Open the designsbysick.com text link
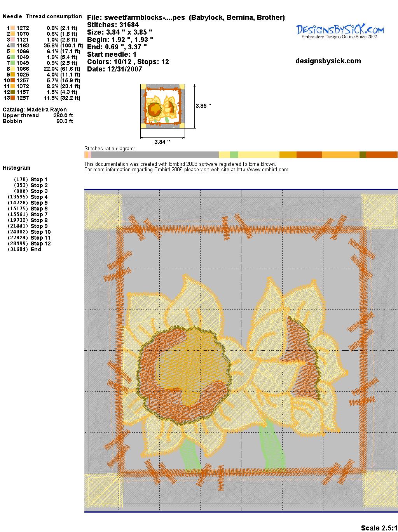 point(328,61)
